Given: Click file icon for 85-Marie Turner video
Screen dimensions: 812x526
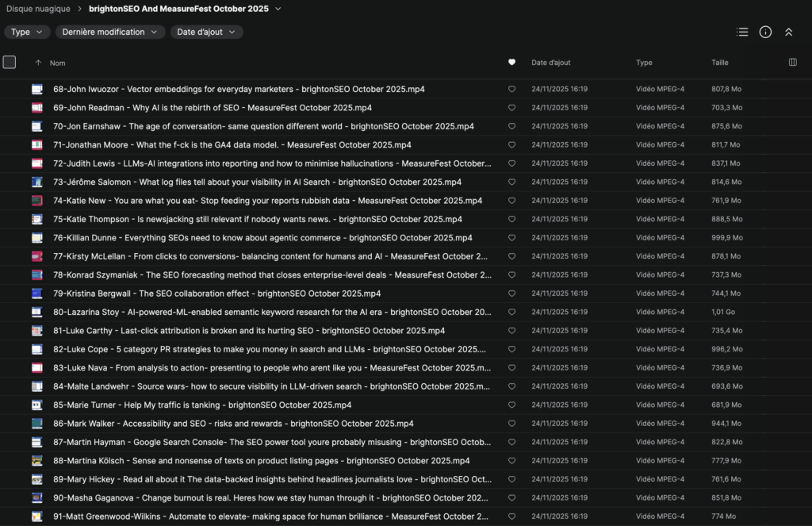Looking at the screenshot, I should [36, 405].
